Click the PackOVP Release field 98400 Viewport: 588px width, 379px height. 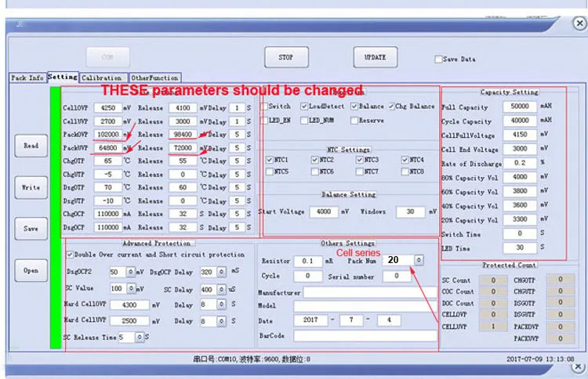point(183,135)
